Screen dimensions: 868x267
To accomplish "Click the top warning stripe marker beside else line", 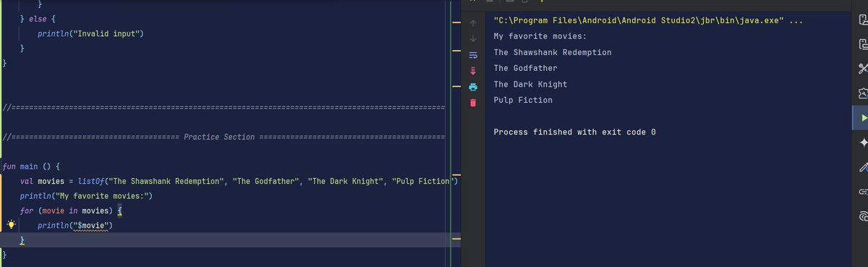I will 456,23.
